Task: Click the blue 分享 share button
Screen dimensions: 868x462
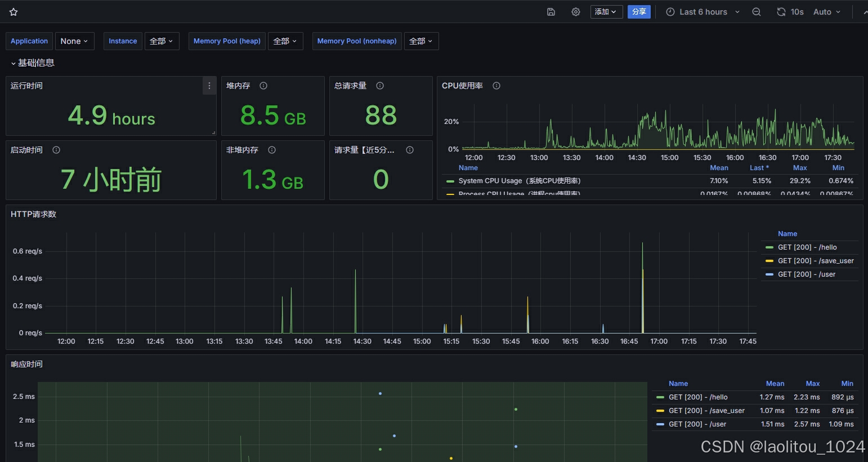Action: tap(639, 12)
